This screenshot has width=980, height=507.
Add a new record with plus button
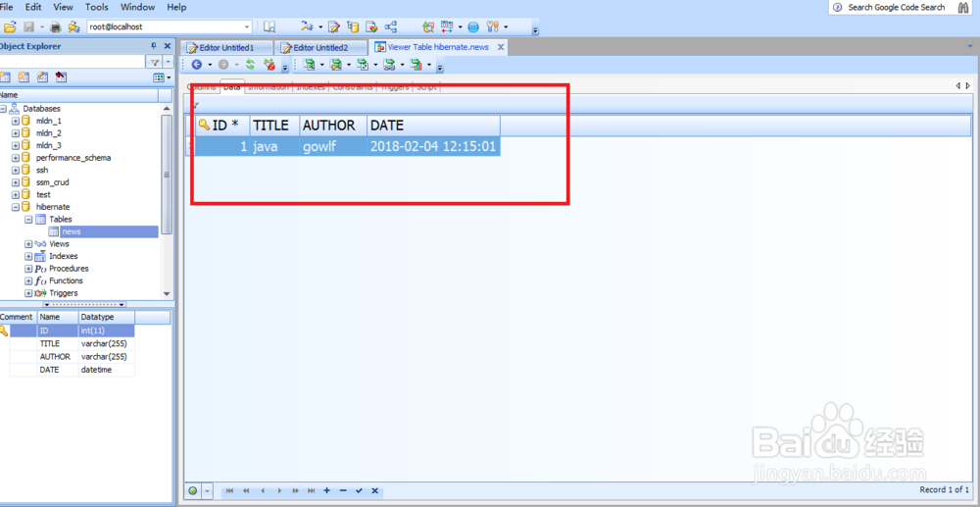(327, 490)
